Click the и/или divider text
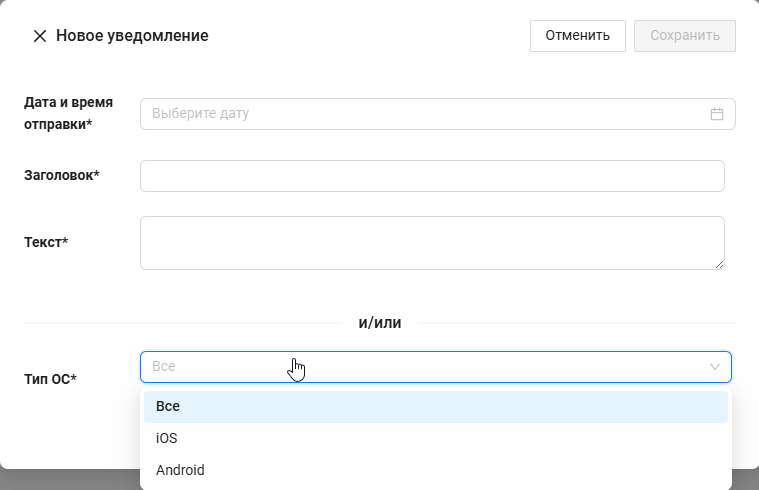This screenshot has height=490, width=759. (379, 322)
